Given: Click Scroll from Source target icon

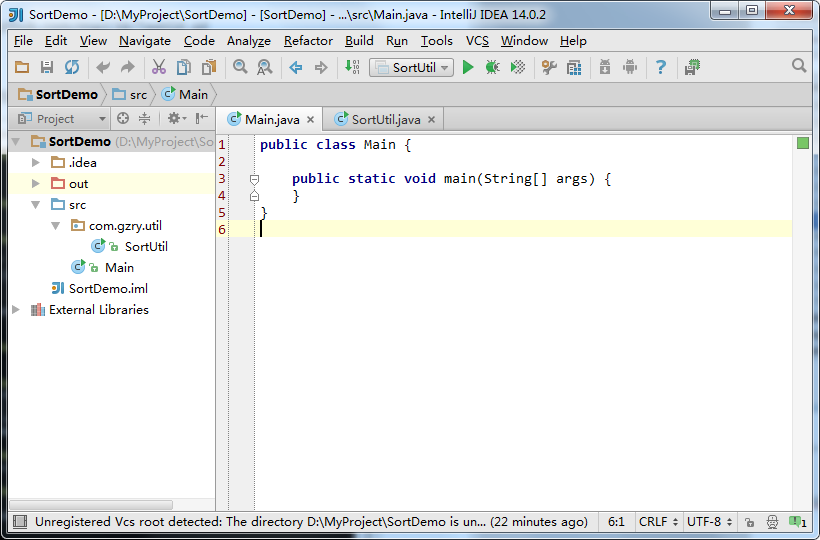Looking at the screenshot, I should 123,119.
